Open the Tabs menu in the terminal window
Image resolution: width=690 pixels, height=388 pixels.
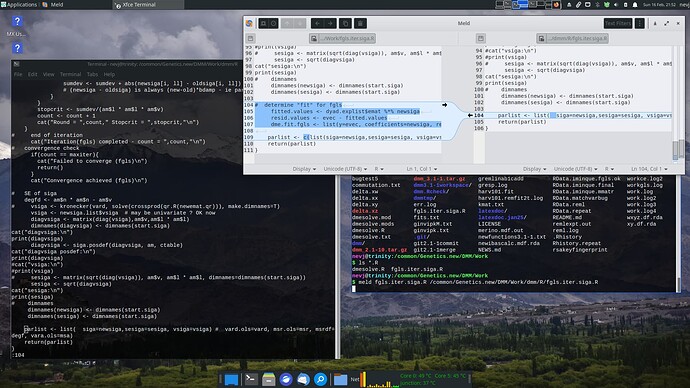click(92, 74)
